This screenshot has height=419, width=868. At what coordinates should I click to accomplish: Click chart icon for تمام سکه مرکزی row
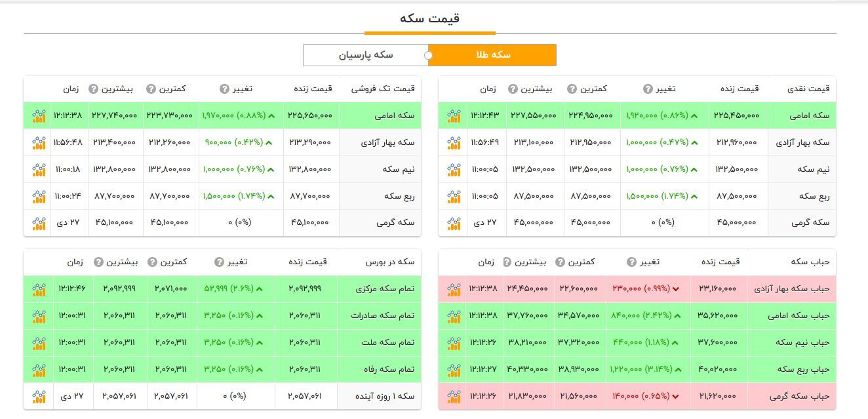pyautogui.click(x=39, y=289)
